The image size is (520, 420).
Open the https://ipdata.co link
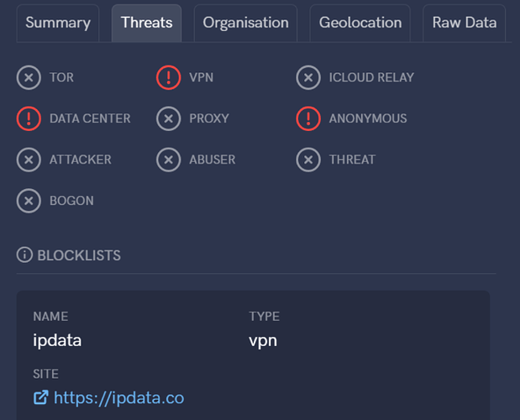118,398
